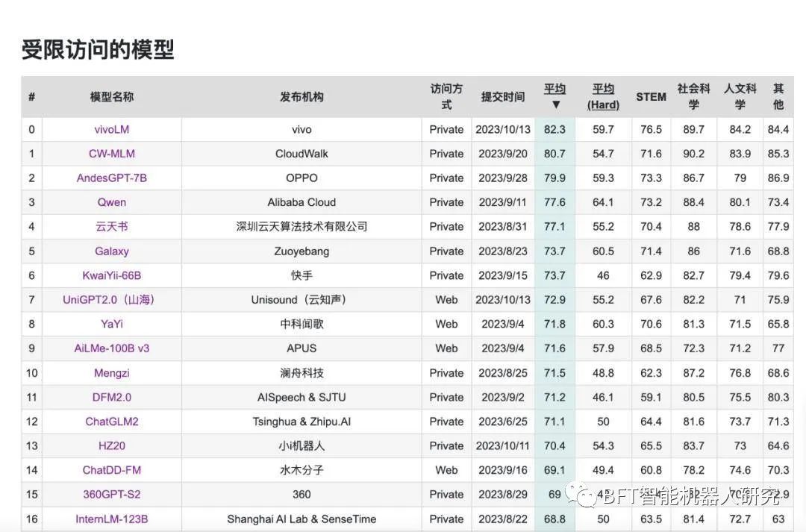Open the KwaiYii-66B model link
The width and height of the screenshot is (806, 532).
[111, 275]
